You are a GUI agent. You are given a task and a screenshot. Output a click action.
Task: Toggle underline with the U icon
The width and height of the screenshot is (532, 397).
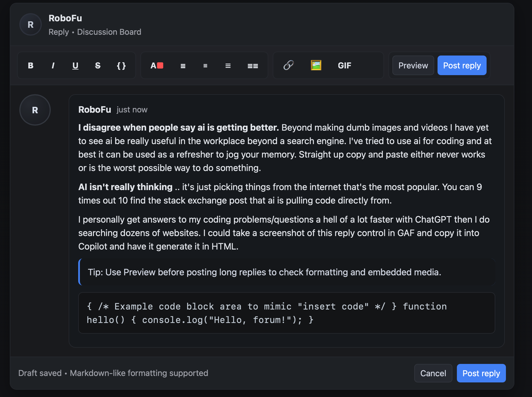(x=75, y=66)
